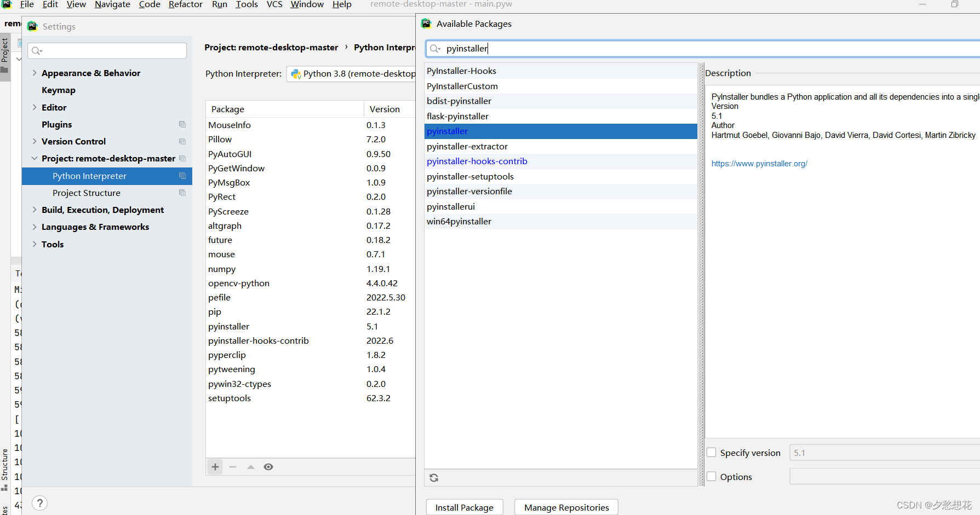Click the Settings search field

(107, 51)
